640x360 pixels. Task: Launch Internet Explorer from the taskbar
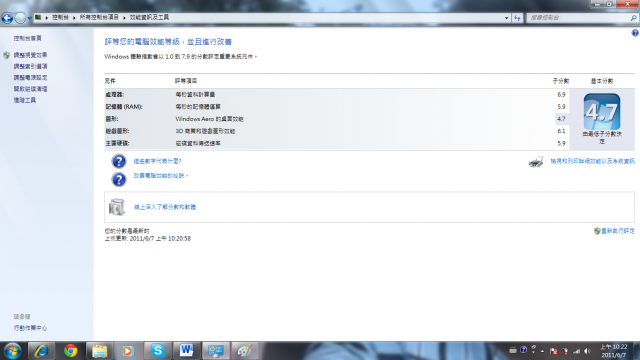pos(41,351)
